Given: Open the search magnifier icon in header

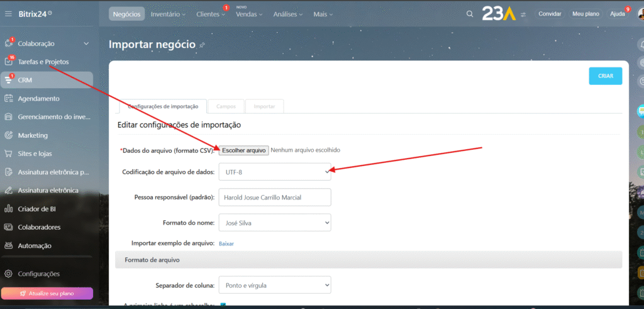Looking at the screenshot, I should coord(469,14).
